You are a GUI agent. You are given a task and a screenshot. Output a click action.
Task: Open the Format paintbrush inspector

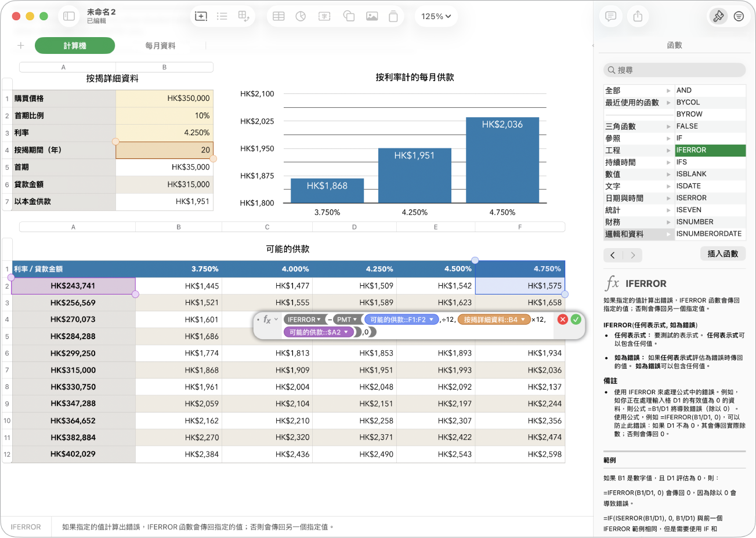pyautogui.click(x=718, y=16)
